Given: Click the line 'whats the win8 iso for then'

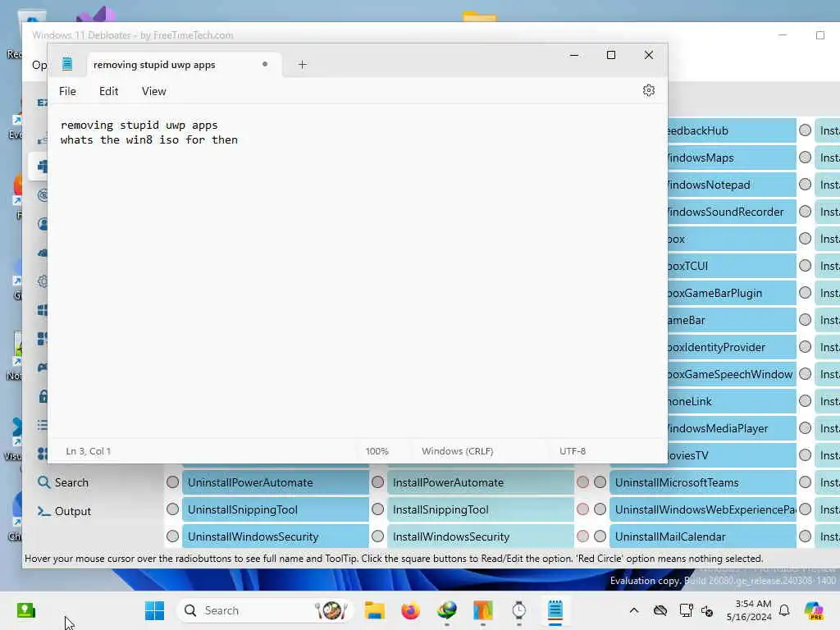Looking at the screenshot, I should pos(149,139).
